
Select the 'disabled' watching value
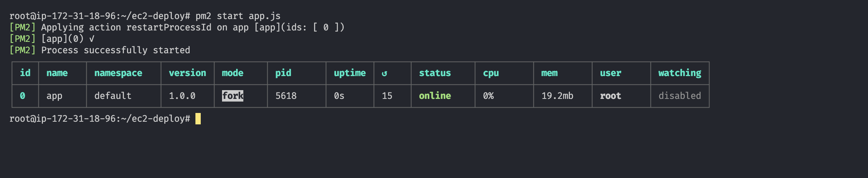tap(679, 96)
